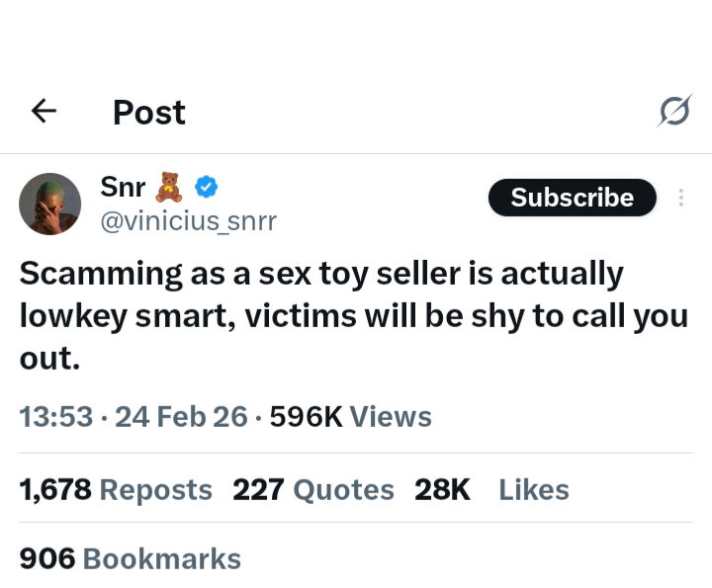712x588 pixels.
Task: Show the 1,678 Reposts list
Action: tap(116, 489)
